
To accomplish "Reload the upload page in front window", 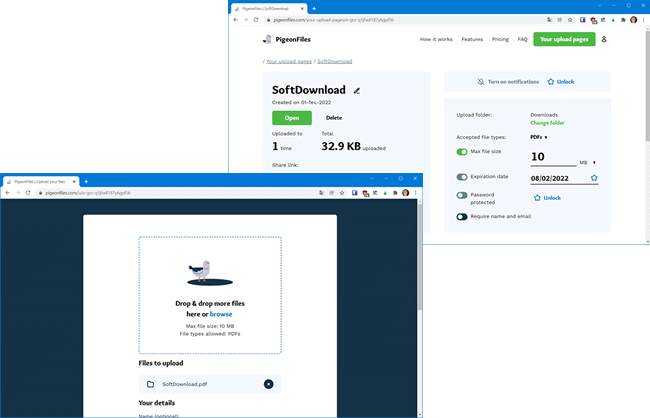I will (27, 192).
